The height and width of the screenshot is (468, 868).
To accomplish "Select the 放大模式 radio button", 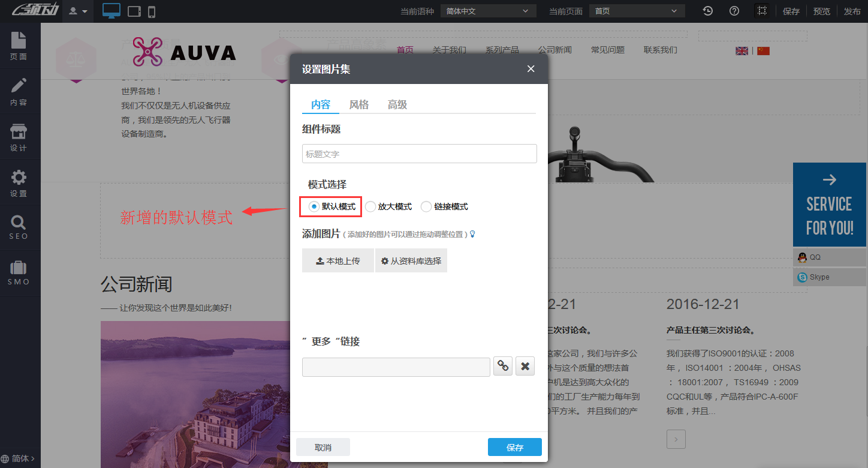I will [370, 206].
